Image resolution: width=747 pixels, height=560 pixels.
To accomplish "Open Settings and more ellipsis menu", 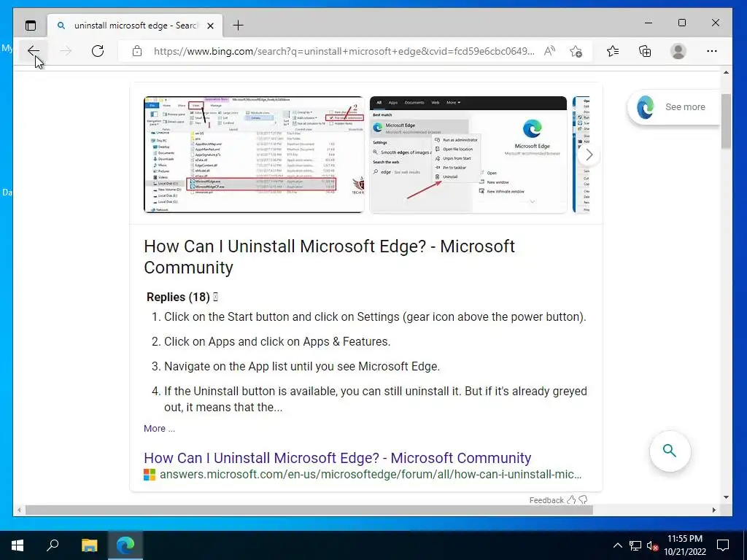I will (712, 51).
